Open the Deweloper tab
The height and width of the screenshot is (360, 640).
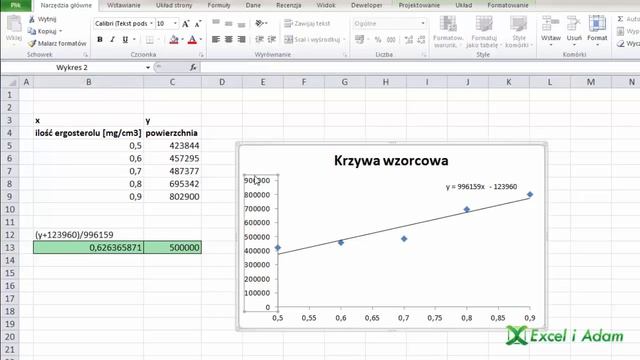pos(367,5)
